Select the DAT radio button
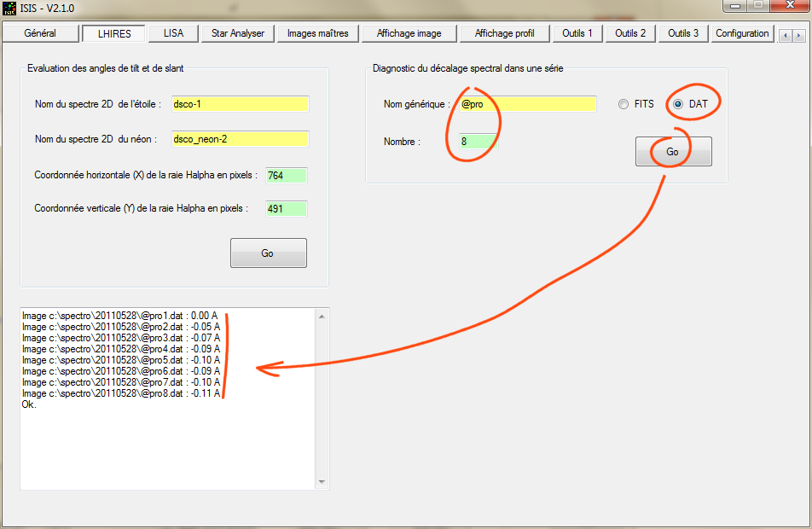The height and width of the screenshot is (529, 812). click(x=679, y=104)
